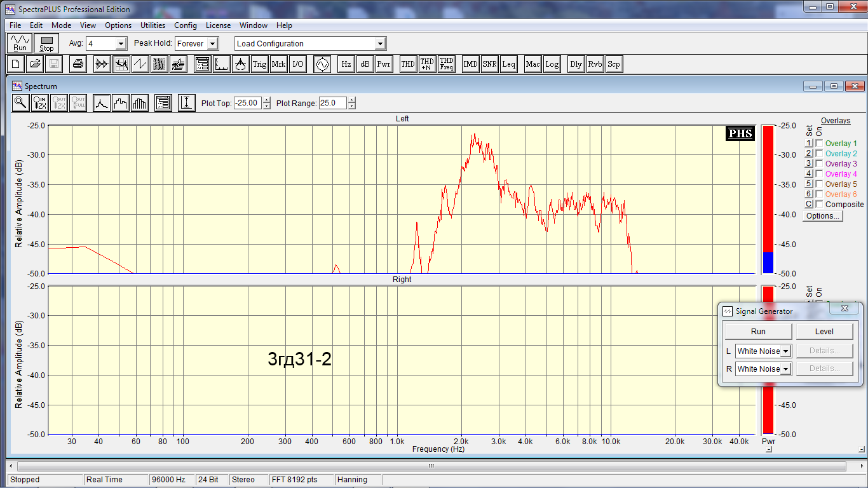The height and width of the screenshot is (488, 868).
Task: Enable the Overlay 6 checkbox
Action: [x=819, y=194]
